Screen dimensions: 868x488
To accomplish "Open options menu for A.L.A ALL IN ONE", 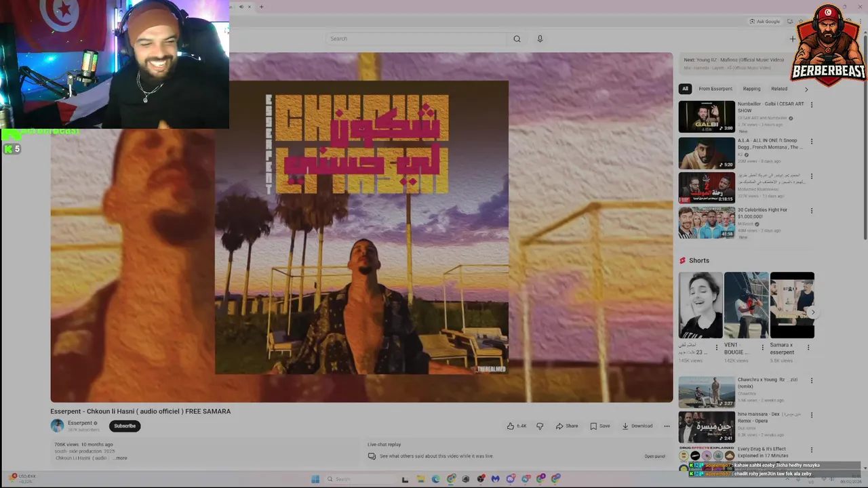I will (811, 142).
